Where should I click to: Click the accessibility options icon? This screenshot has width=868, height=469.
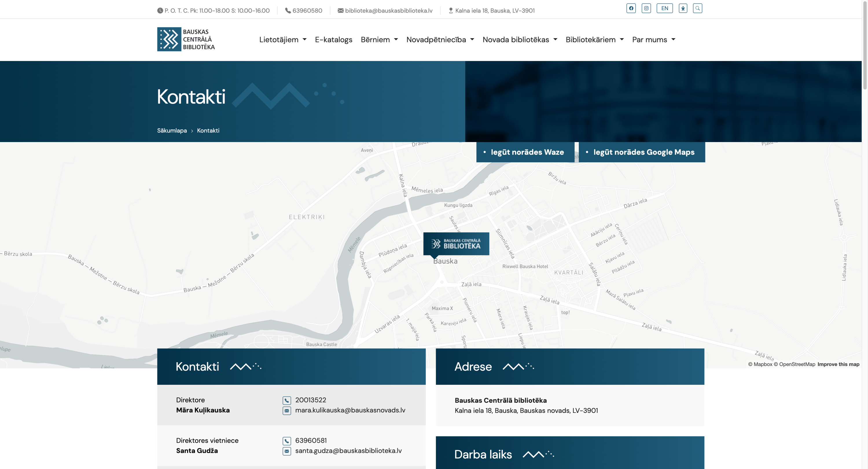(x=683, y=8)
